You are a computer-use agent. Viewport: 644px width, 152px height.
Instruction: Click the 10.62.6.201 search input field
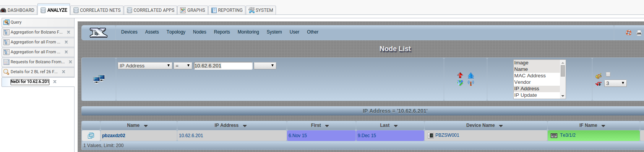223,66
